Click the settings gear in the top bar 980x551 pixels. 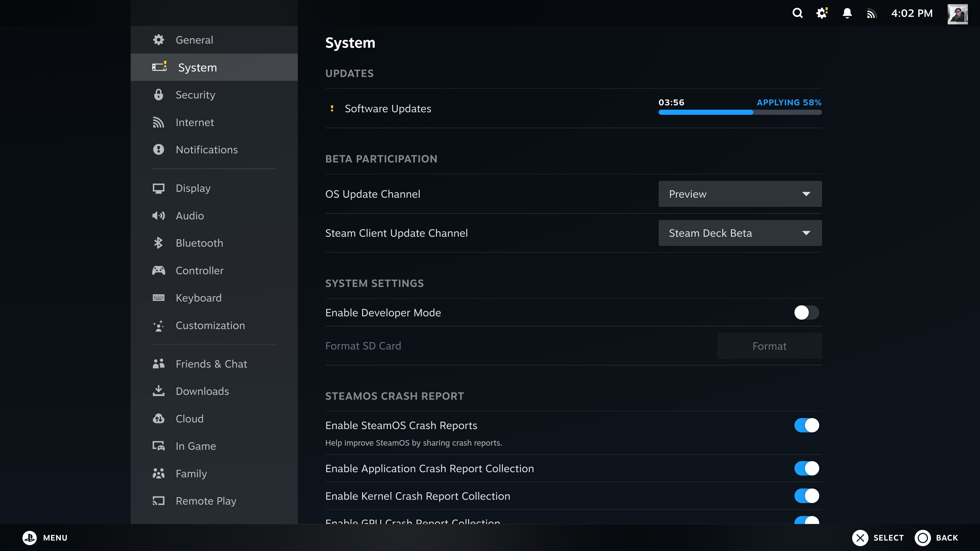tap(822, 13)
